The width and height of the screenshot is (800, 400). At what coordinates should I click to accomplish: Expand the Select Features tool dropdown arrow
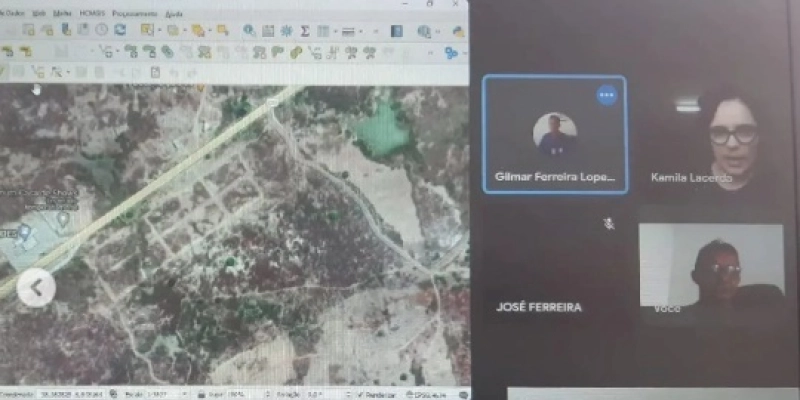coord(159,31)
